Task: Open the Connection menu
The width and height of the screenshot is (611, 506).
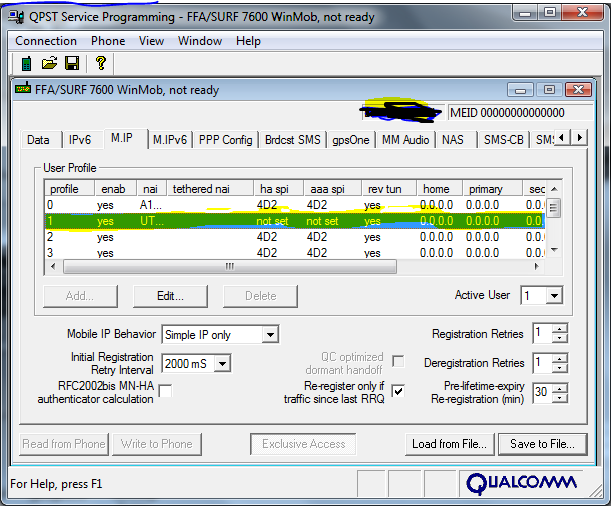Action: (x=46, y=41)
